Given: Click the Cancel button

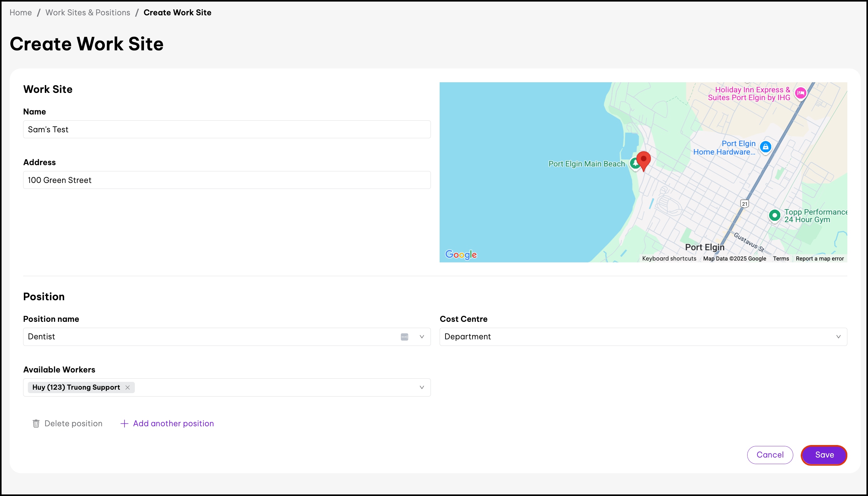Looking at the screenshot, I should tap(769, 455).
